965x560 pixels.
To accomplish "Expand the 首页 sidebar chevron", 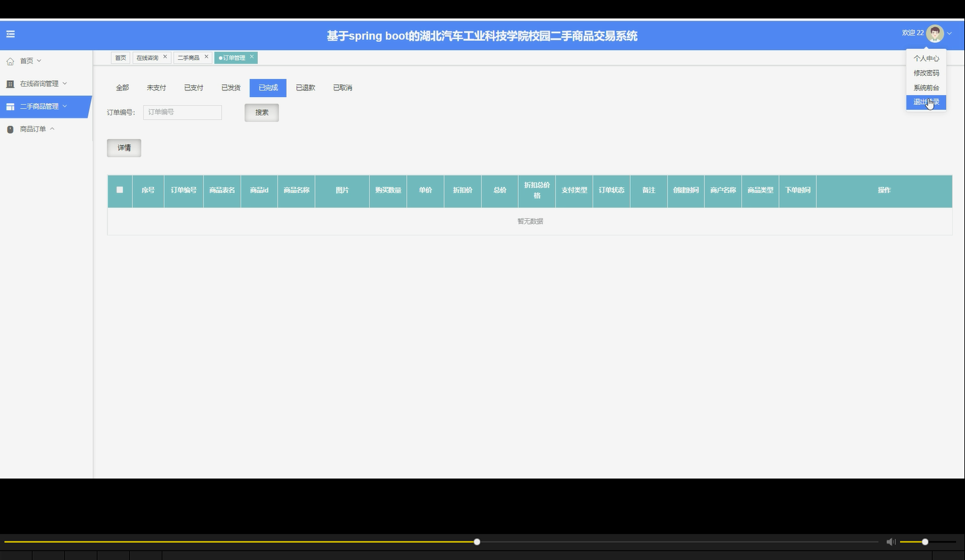I will [39, 60].
